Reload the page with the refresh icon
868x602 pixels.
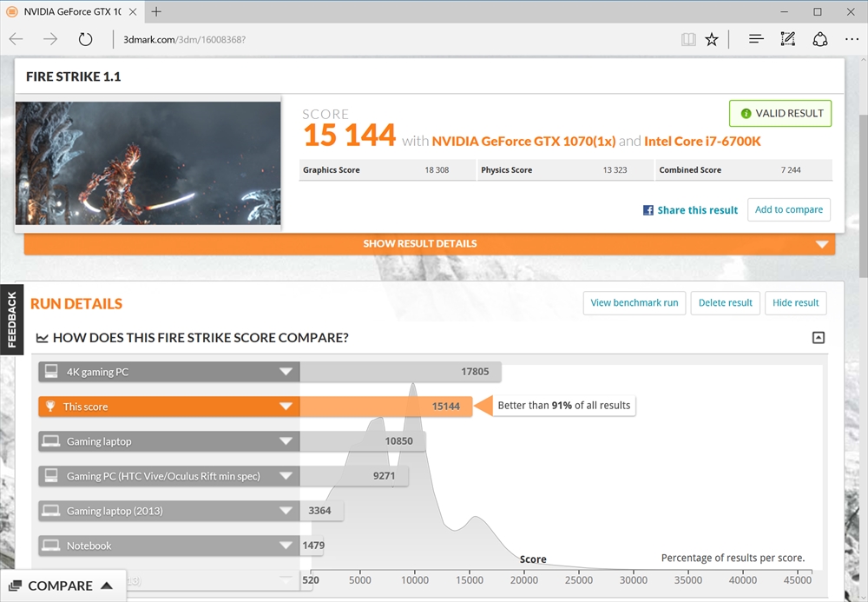point(85,39)
